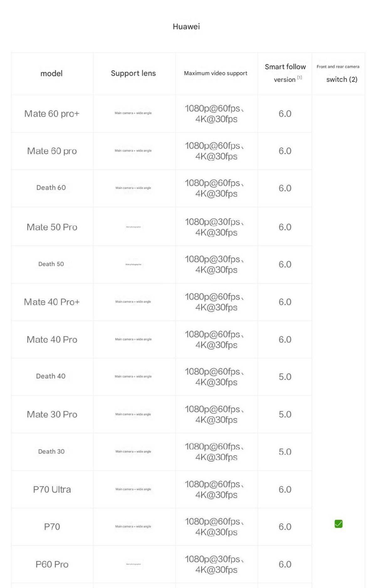The height and width of the screenshot is (588, 376).
Task: Select the Mate 60 pro+ model cell
Action: pos(52,114)
